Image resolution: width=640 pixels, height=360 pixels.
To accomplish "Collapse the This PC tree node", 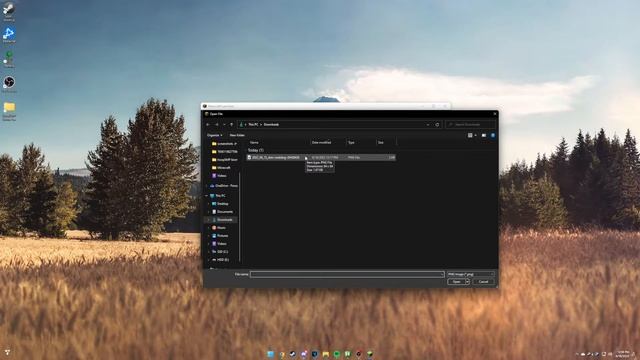I will click(207, 196).
